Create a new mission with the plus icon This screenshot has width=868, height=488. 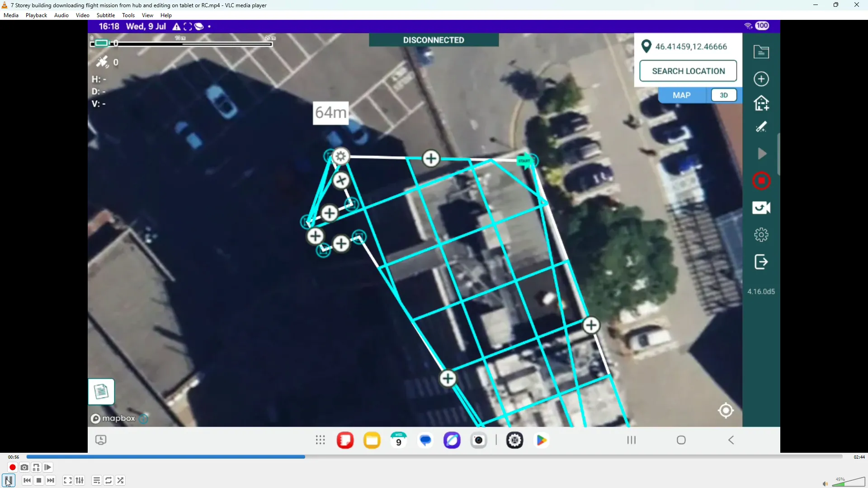click(x=761, y=79)
